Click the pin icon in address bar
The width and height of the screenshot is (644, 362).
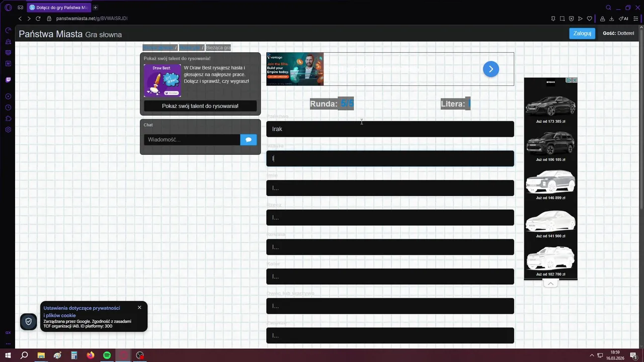coord(553,19)
